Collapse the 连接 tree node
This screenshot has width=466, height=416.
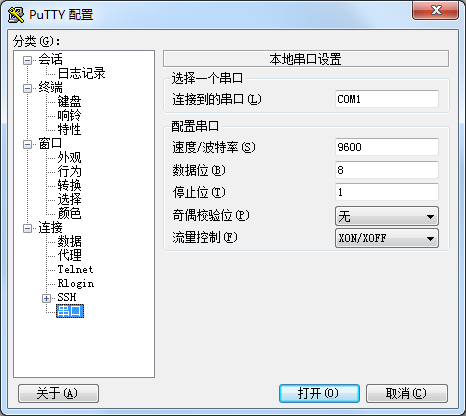point(27,228)
